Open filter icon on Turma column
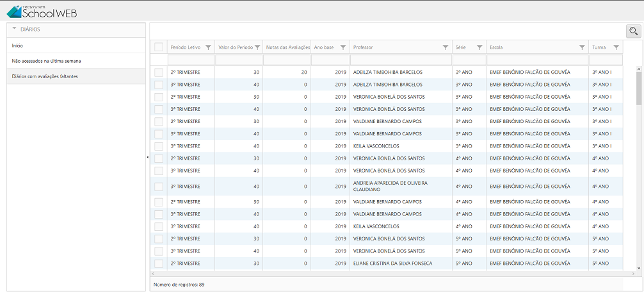This screenshot has height=293, width=644. (x=616, y=47)
